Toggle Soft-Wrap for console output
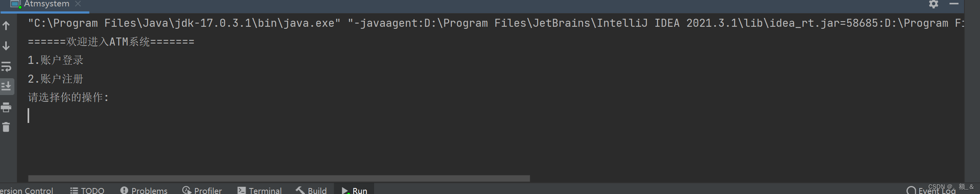This screenshot has width=980, height=194. [6, 67]
